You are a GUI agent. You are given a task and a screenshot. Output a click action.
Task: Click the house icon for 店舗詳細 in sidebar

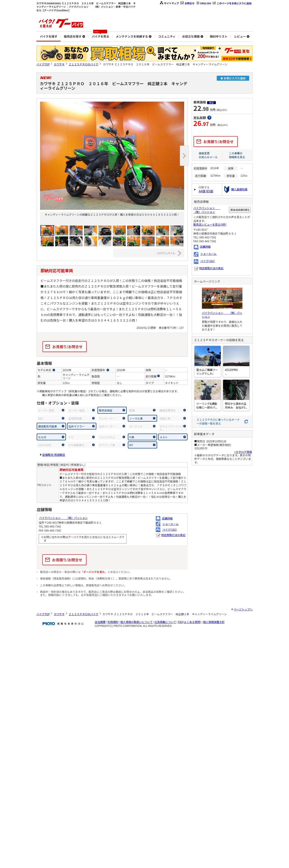point(196,247)
